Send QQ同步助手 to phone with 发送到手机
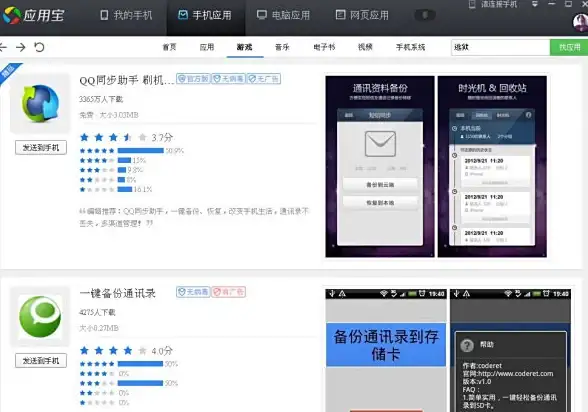Viewport: 588px width, 412px height. (41, 148)
